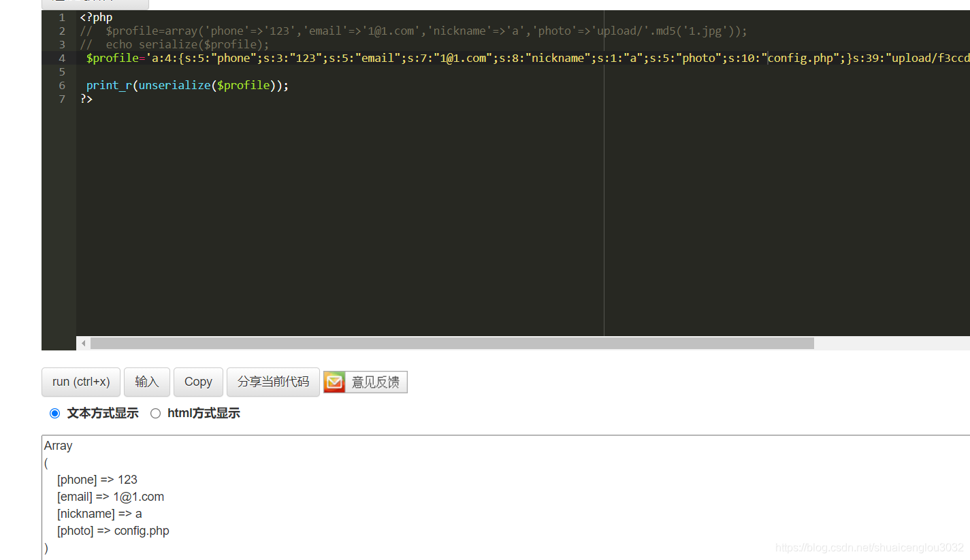The height and width of the screenshot is (560, 970).
Task: Share code via 分享当前代码 button
Action: [273, 382]
